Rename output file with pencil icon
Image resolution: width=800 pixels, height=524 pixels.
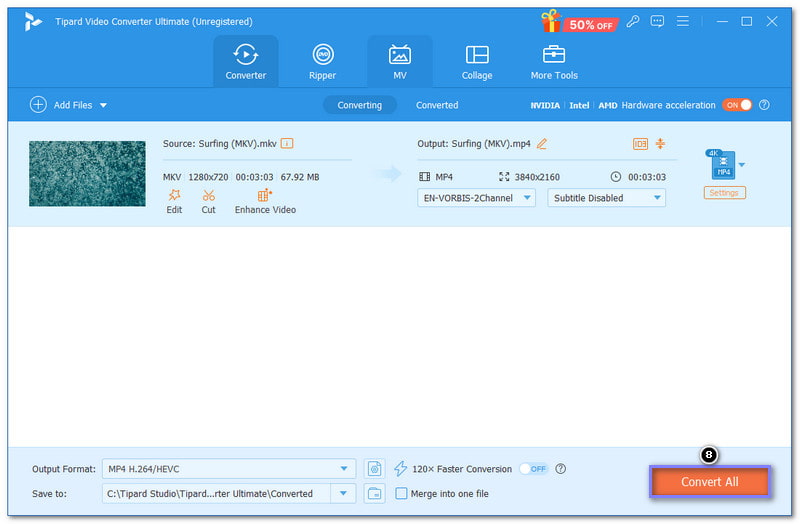[x=541, y=144]
